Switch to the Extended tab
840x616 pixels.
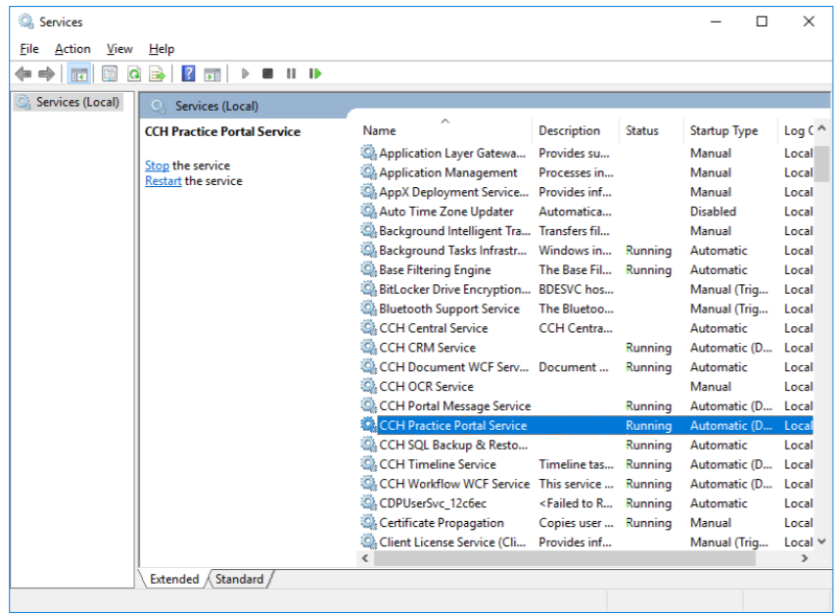[174, 579]
